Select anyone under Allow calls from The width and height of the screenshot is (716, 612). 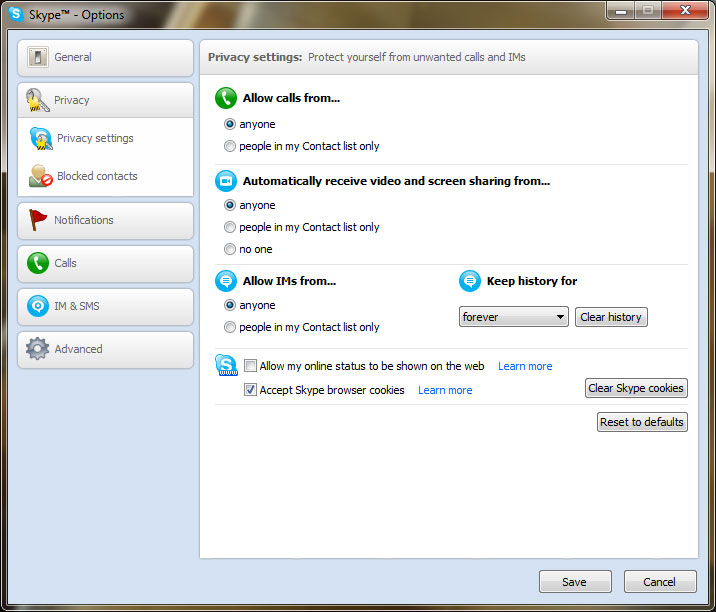pyautogui.click(x=230, y=124)
